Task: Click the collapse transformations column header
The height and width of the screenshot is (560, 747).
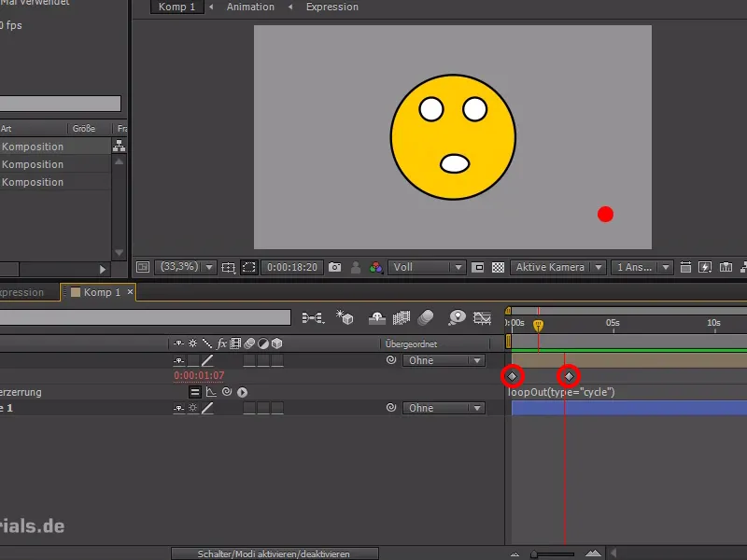Action: tap(192, 343)
